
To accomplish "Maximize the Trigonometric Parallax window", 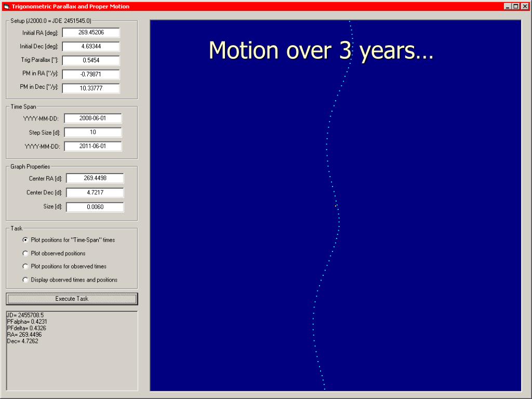I will 516,6.
